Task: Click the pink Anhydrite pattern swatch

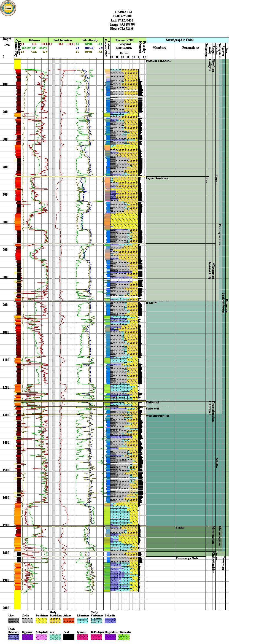Action: point(41,637)
